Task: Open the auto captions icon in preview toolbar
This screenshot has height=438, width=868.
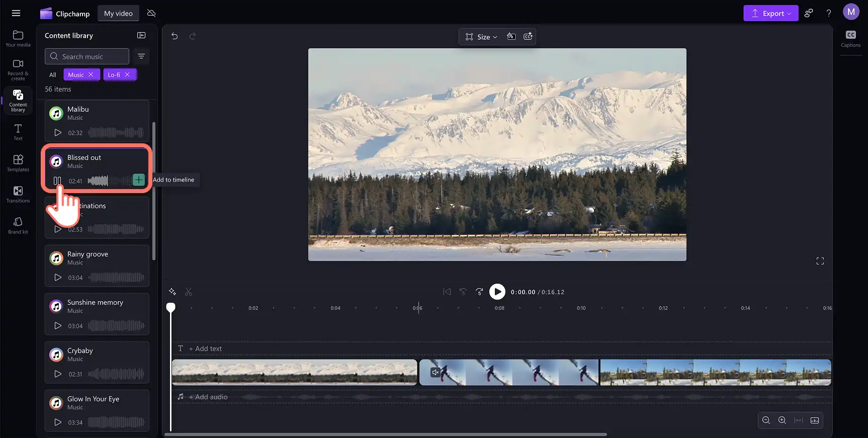Action: [528, 36]
